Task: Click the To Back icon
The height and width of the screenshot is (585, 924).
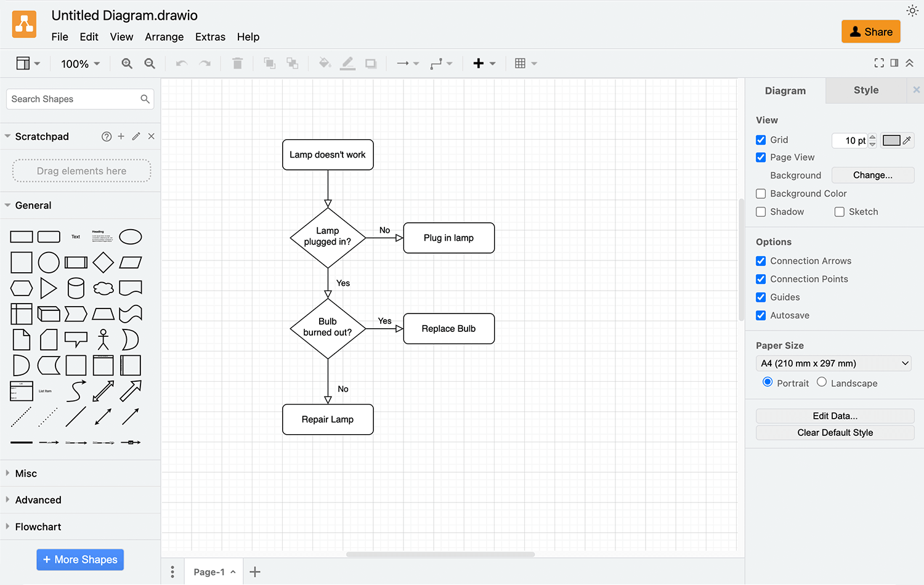Action: point(293,63)
